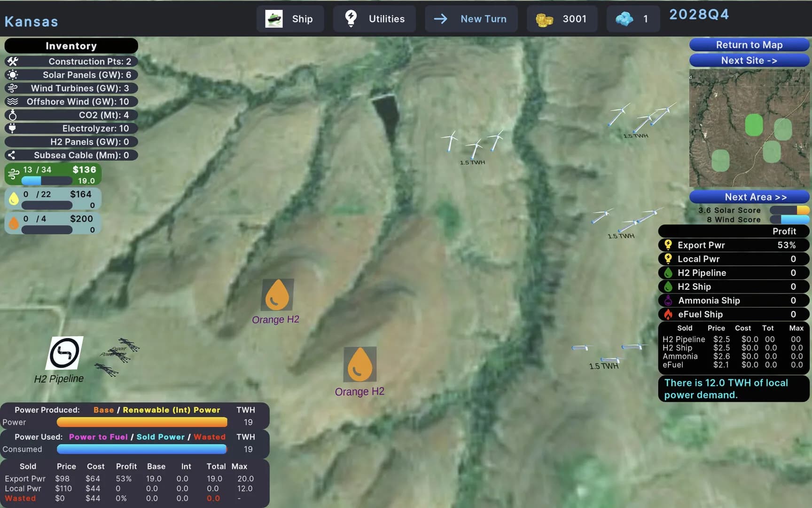This screenshot has height=508, width=812.
Task: Click the ship icon in top bar
Action: point(274,19)
